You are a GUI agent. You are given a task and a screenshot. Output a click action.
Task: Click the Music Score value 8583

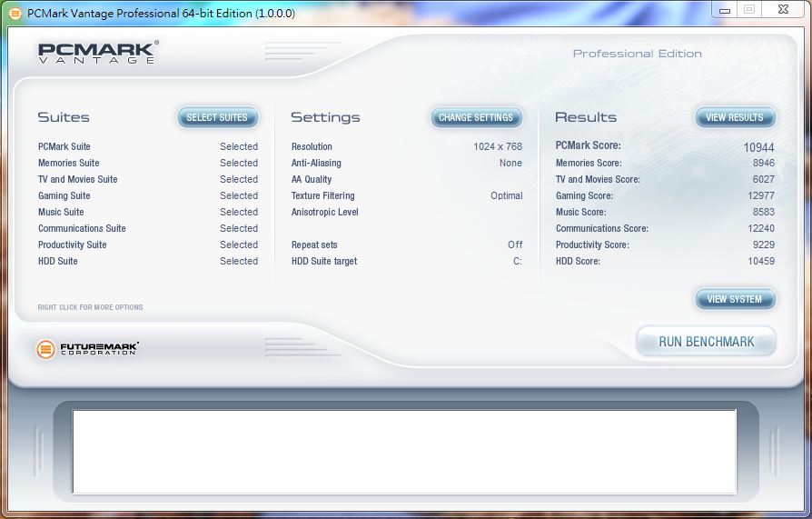[763, 212]
